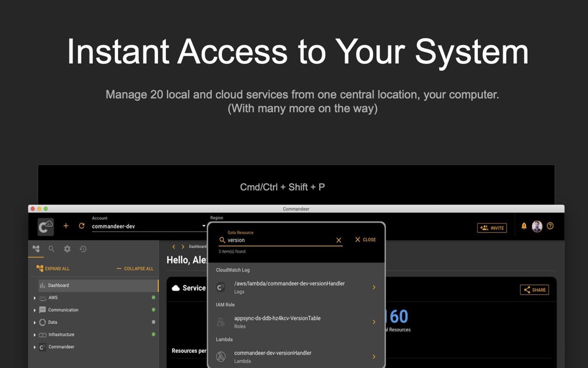Click the AWS logo icon in tree
Image resolution: width=588 pixels, height=368 pixels.
point(43,298)
